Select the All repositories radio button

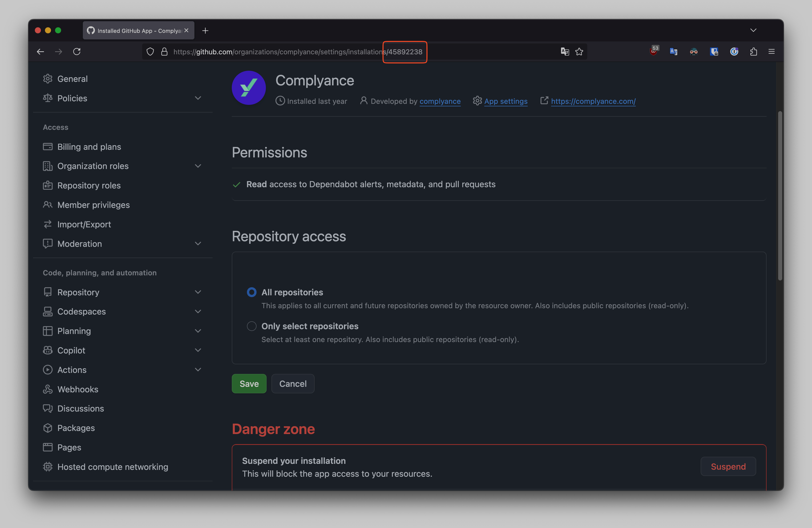click(x=252, y=292)
